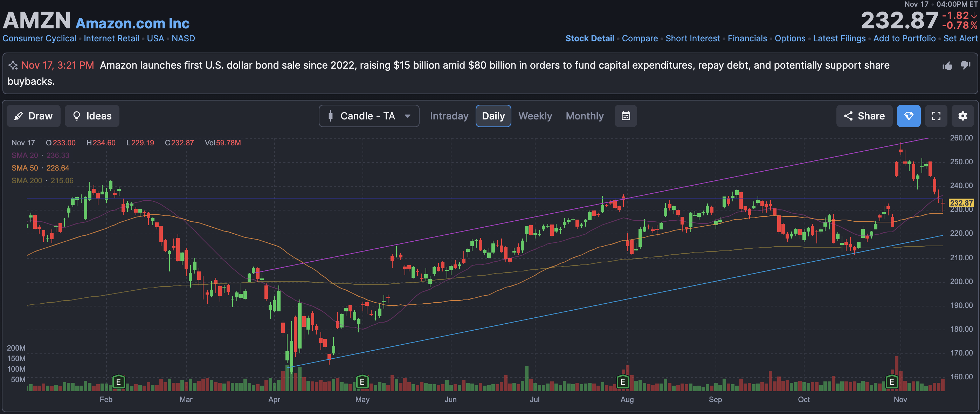Screen dimensions: 980x414
Task: Click the November earnings E marker
Action: pyautogui.click(x=892, y=382)
